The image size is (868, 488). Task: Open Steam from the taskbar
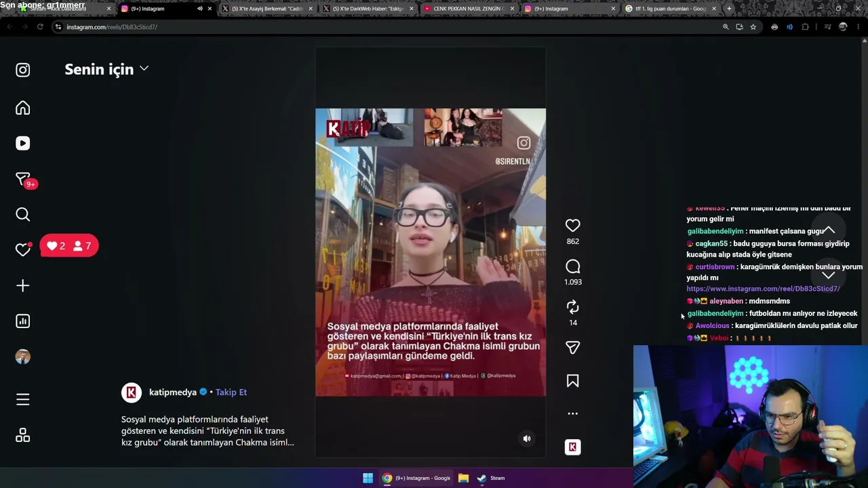pyautogui.click(x=490, y=478)
